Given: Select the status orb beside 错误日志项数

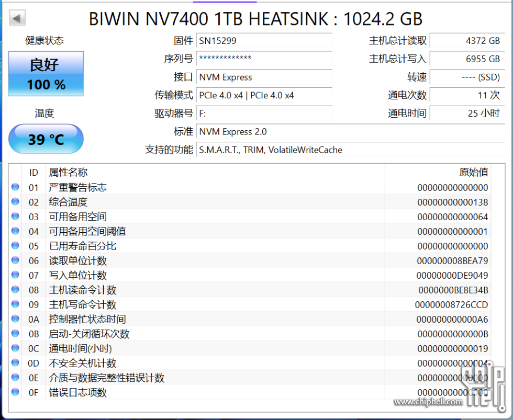Looking at the screenshot, I should [x=15, y=392].
